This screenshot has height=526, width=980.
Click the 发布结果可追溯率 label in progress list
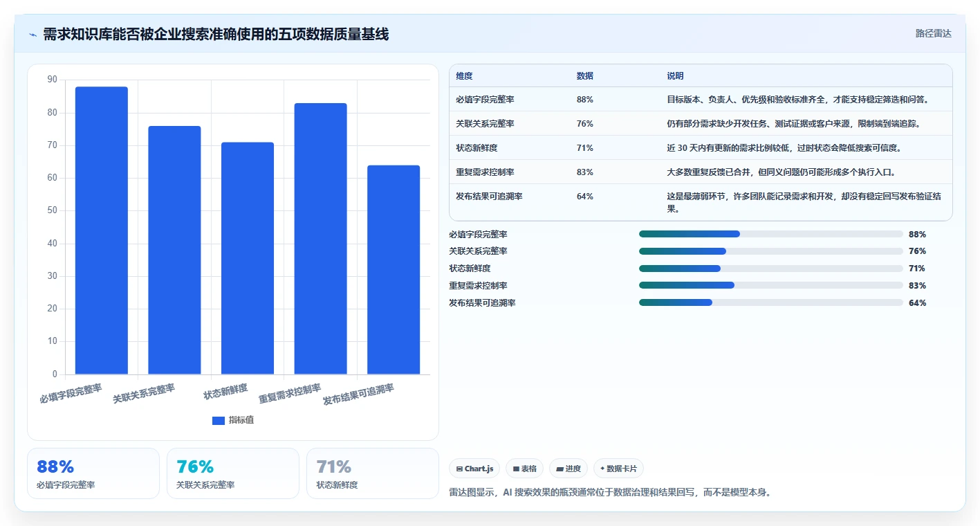click(x=482, y=302)
